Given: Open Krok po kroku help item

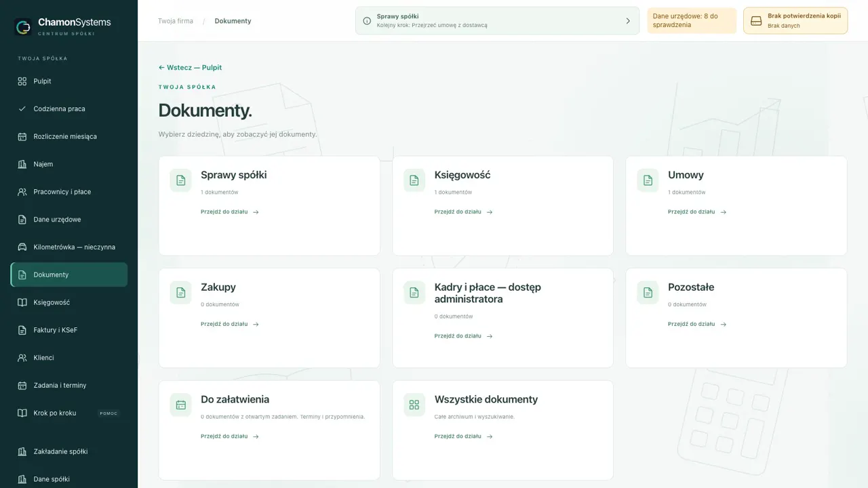Looking at the screenshot, I should click(x=69, y=413).
